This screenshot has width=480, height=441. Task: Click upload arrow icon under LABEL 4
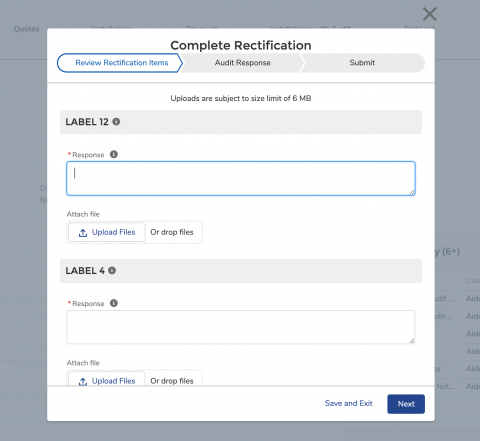(83, 381)
